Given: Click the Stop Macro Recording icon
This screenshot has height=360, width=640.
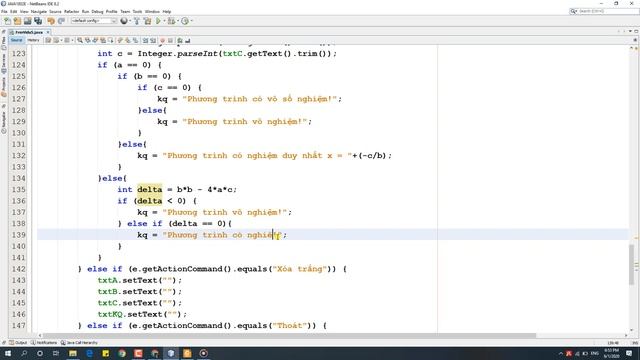Looking at the screenshot, I should pos(170,40).
